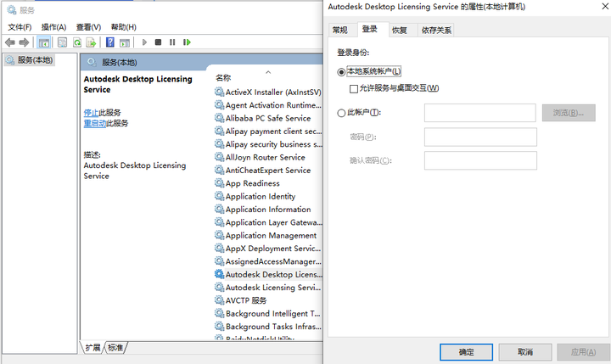The height and width of the screenshot is (364, 611).
Task: Click the Back arrow in the toolbar
Action: point(9,42)
